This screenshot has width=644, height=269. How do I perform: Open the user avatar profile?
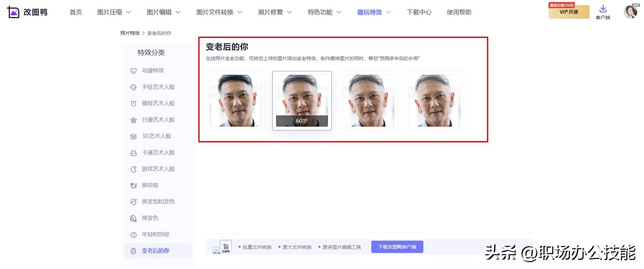[x=630, y=12]
